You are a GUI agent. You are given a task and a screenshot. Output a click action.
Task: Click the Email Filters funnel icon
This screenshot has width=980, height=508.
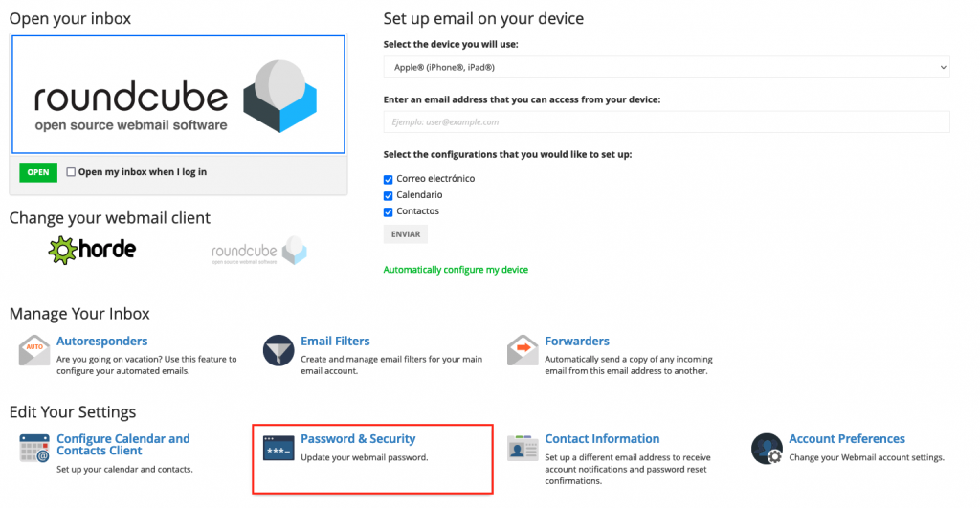coord(278,350)
